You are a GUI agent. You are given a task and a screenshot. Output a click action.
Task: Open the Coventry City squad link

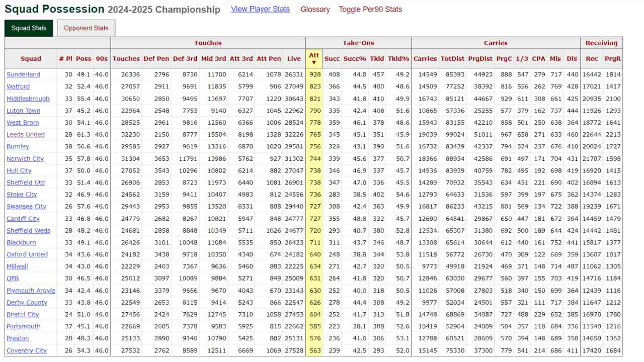pyautogui.click(x=27, y=350)
